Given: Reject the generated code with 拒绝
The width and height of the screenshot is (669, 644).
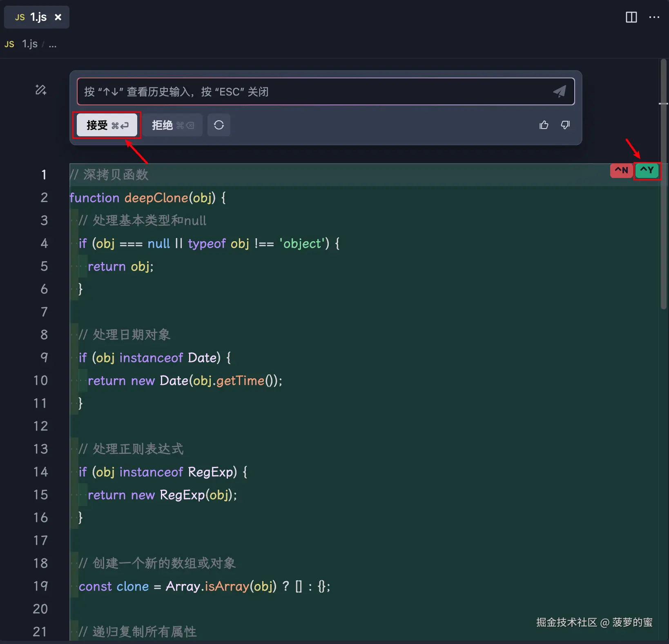Looking at the screenshot, I should pyautogui.click(x=173, y=125).
